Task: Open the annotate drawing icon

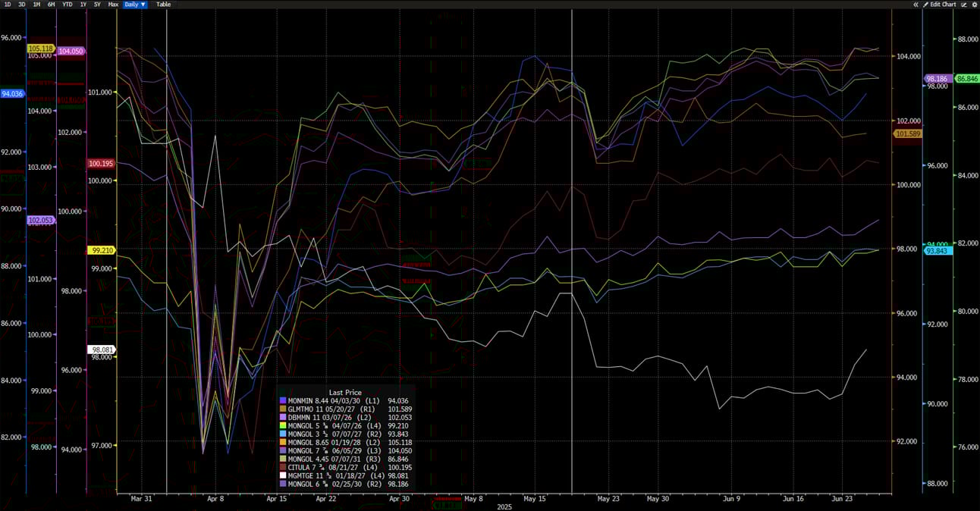Action: click(964, 5)
